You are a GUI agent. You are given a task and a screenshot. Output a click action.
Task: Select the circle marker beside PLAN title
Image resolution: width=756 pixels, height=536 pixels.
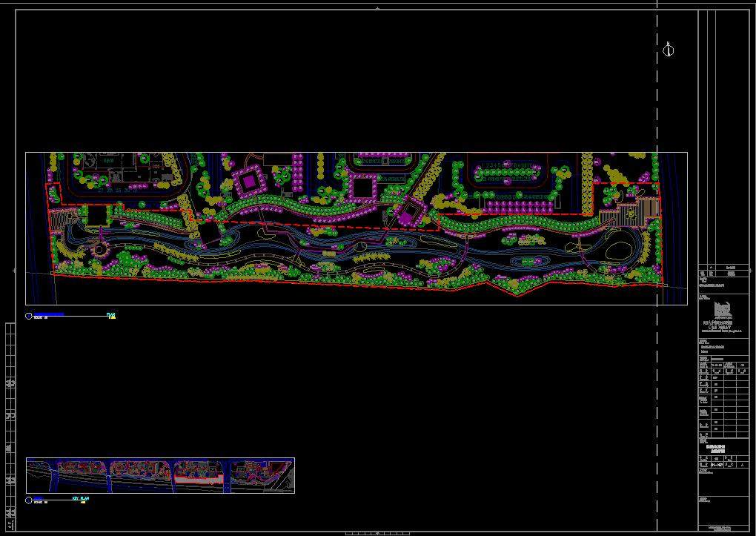click(x=29, y=316)
